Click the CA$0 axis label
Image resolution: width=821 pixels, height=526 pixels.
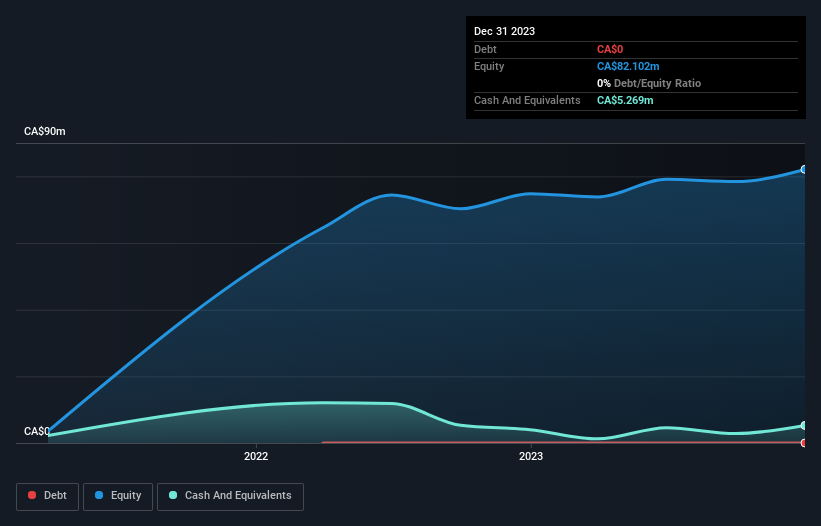(37, 431)
